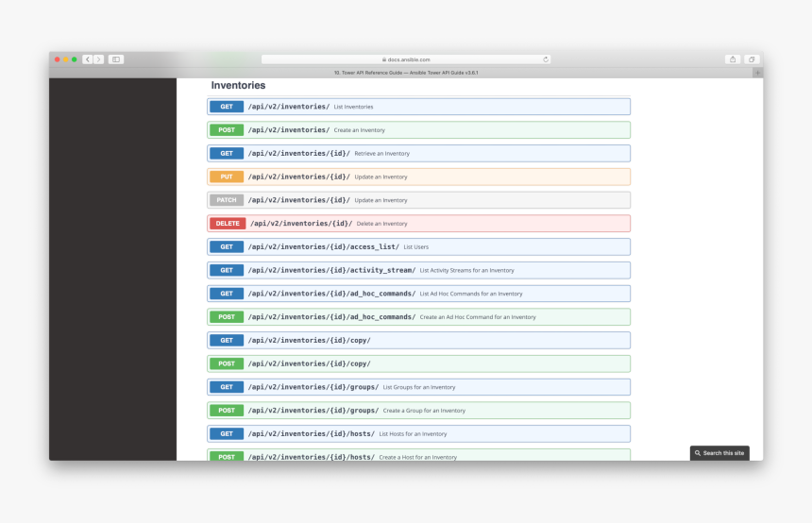The height and width of the screenshot is (523, 812).
Task: Expand GET List Groups for an Inventory
Action: (419, 387)
